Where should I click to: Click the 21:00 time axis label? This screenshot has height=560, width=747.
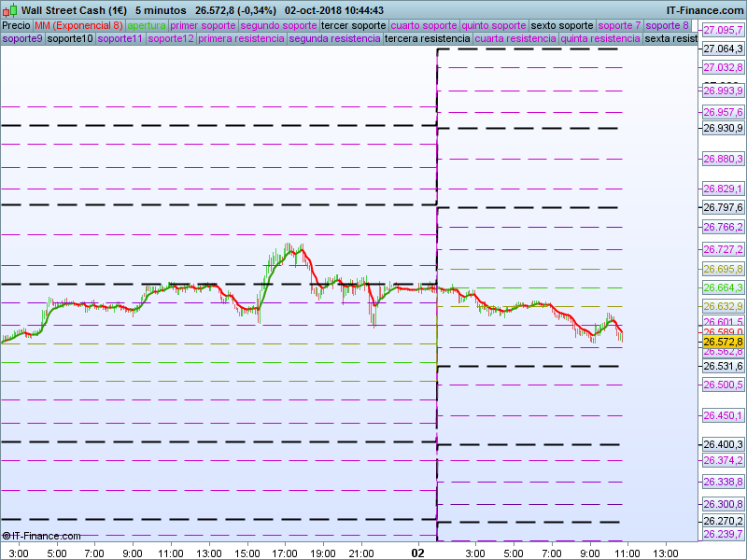point(361,553)
